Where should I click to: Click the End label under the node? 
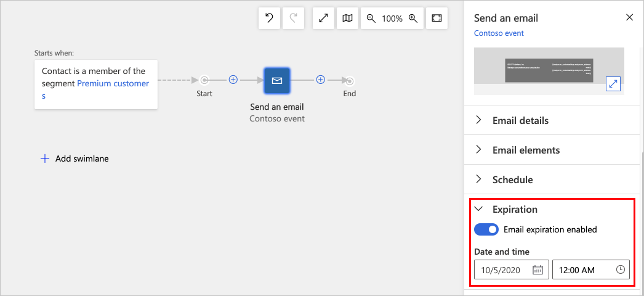[350, 94]
